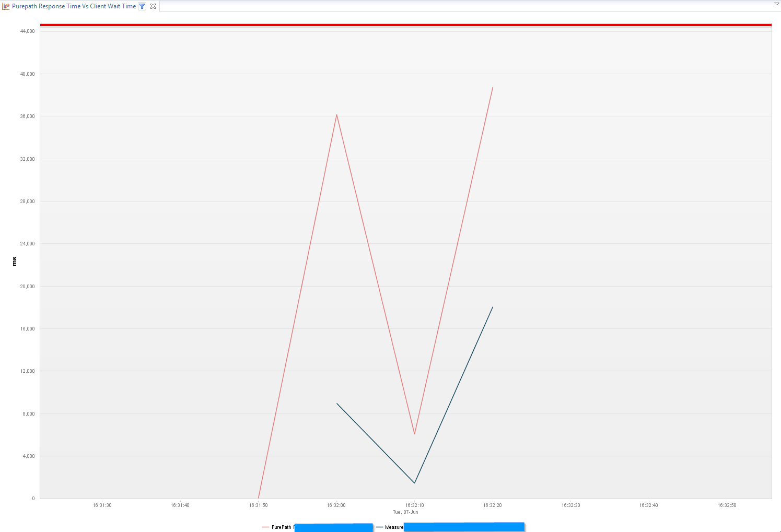The width and height of the screenshot is (781, 532).
Task: Open the view menu dropdown arrow at top right
Action: [x=776, y=4]
